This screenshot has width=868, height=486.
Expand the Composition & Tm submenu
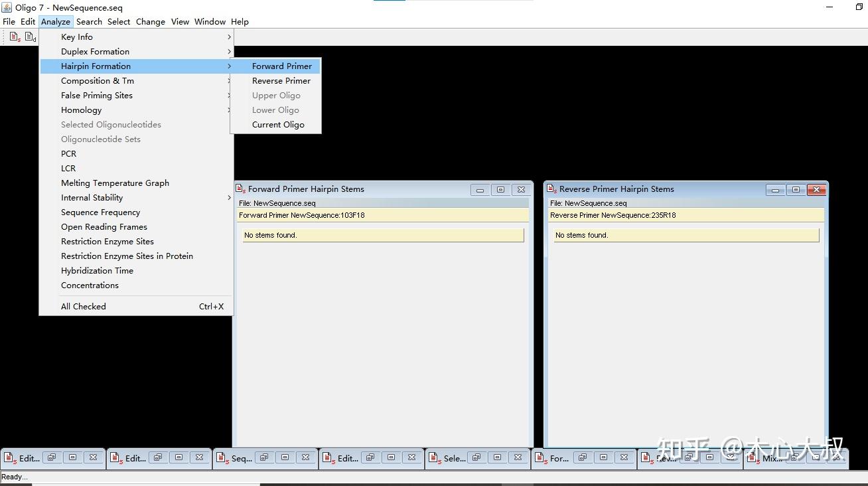137,81
